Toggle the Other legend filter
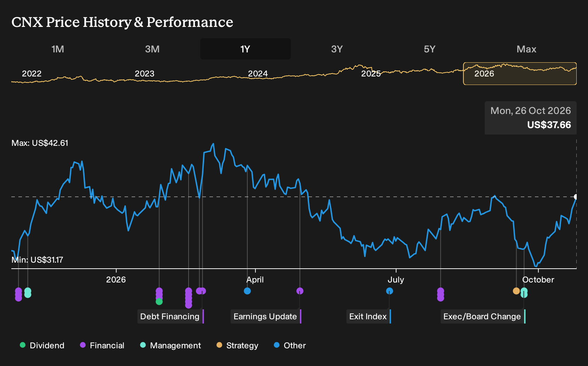This screenshot has width=588, height=366. [x=289, y=345]
